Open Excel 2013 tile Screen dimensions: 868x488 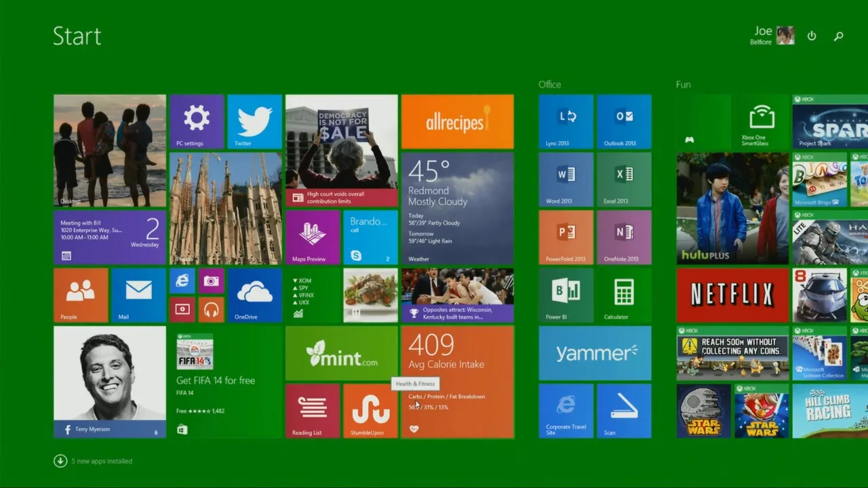624,179
